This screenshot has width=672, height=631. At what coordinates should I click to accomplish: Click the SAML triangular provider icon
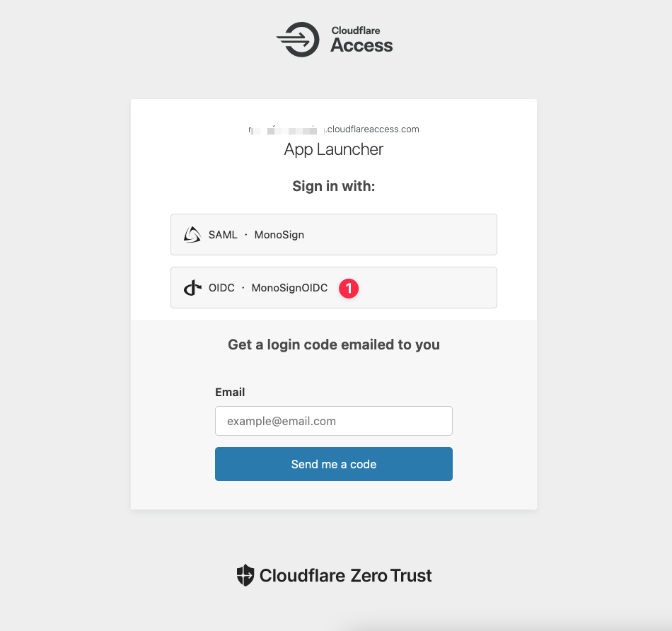coord(192,235)
